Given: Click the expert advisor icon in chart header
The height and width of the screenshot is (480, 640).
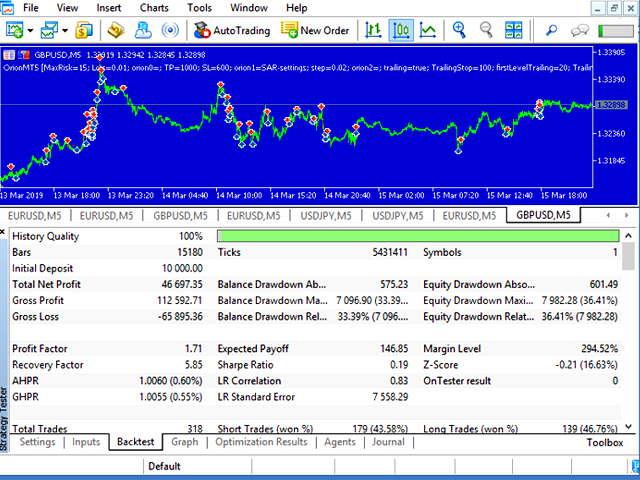Looking at the screenshot, I should coord(24,55).
